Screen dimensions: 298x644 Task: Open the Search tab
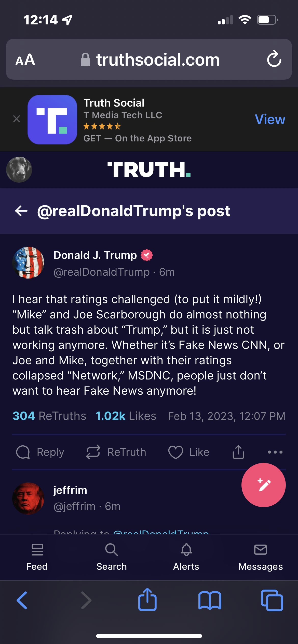click(x=112, y=557)
